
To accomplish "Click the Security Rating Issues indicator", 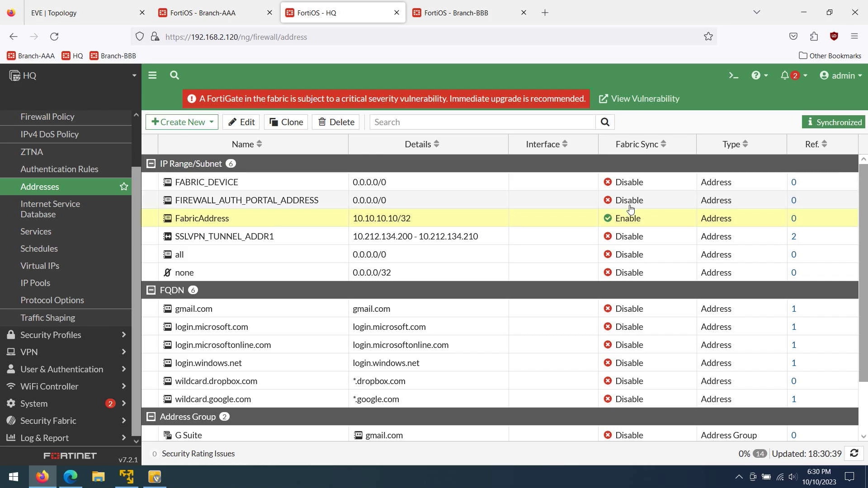I will (x=193, y=454).
